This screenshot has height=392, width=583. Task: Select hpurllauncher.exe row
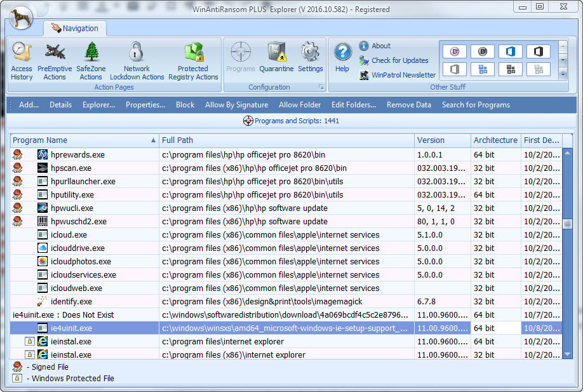pyautogui.click(x=286, y=181)
